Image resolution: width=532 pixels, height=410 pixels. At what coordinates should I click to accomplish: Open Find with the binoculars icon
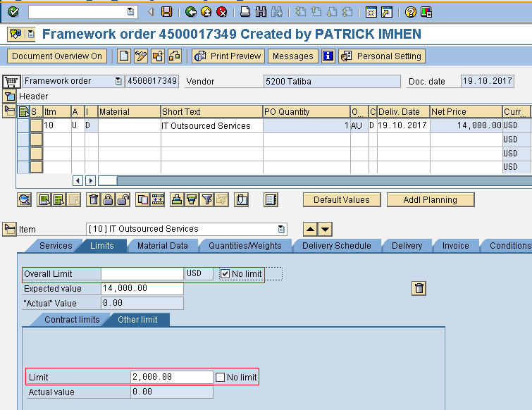coord(261,12)
